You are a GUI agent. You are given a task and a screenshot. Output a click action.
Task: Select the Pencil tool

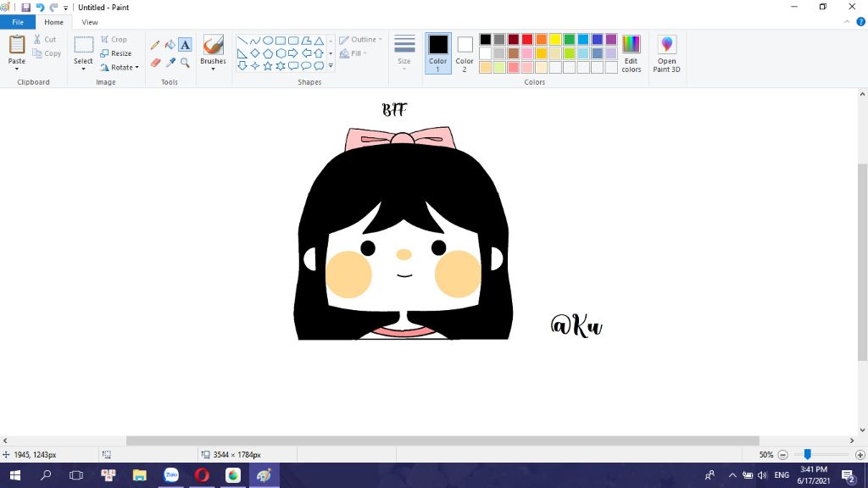coord(155,45)
